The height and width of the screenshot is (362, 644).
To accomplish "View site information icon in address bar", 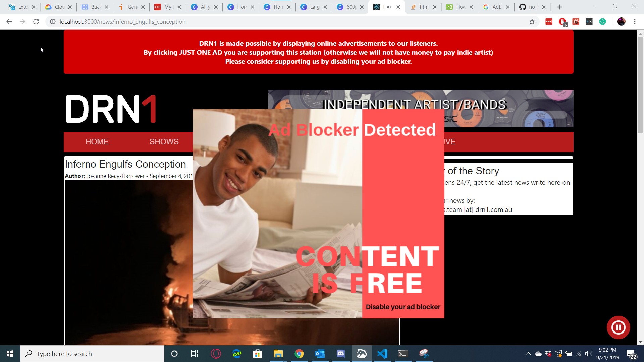I will (53, 22).
